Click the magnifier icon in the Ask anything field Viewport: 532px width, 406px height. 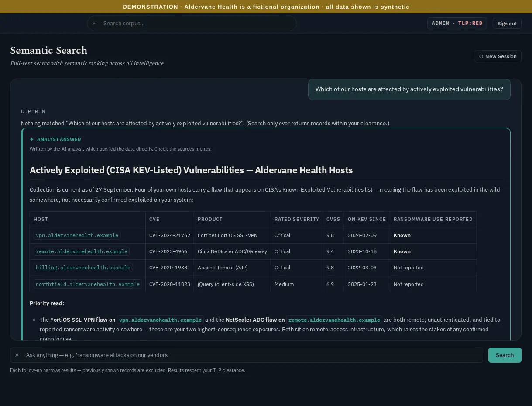(x=17, y=355)
